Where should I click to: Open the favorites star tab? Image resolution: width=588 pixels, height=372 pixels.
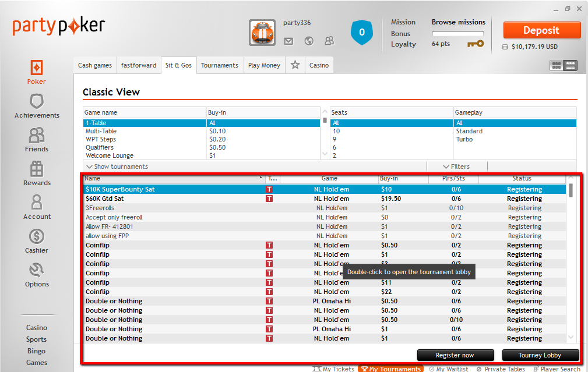click(x=295, y=65)
